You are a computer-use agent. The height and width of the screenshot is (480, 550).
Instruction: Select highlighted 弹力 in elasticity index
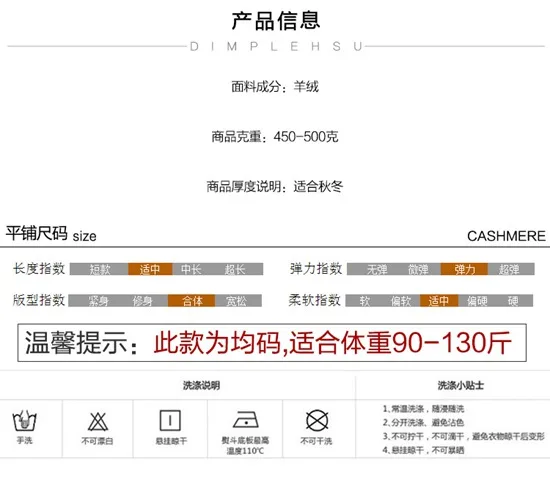[x=464, y=269]
